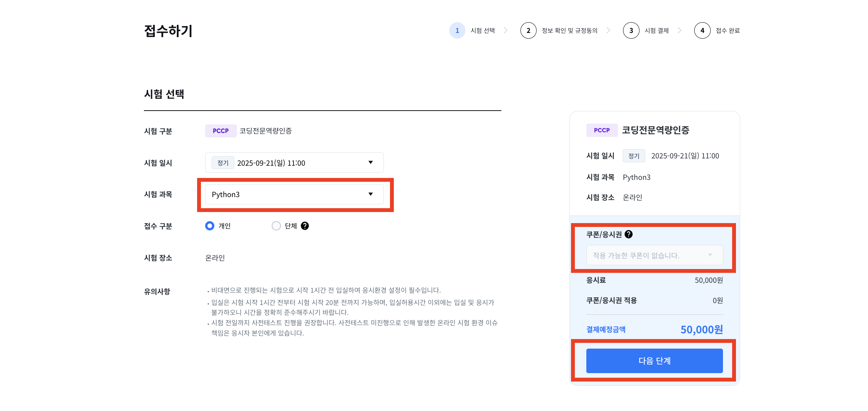Click the purple PCCP badge in form
Screen dimensions: 868x411
pos(220,131)
